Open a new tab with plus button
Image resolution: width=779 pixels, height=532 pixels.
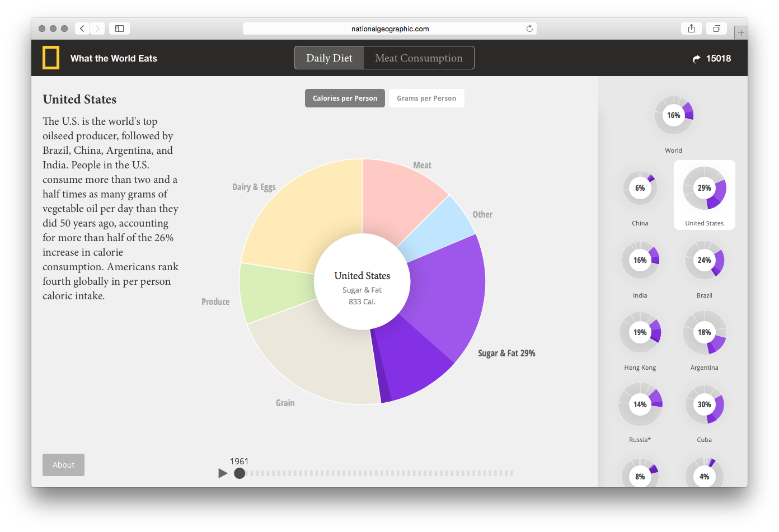point(741,33)
